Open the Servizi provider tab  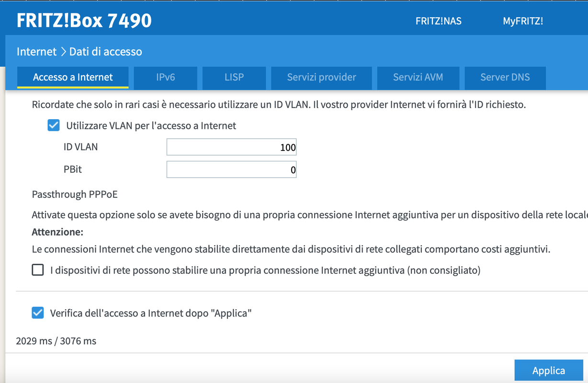[x=322, y=77]
